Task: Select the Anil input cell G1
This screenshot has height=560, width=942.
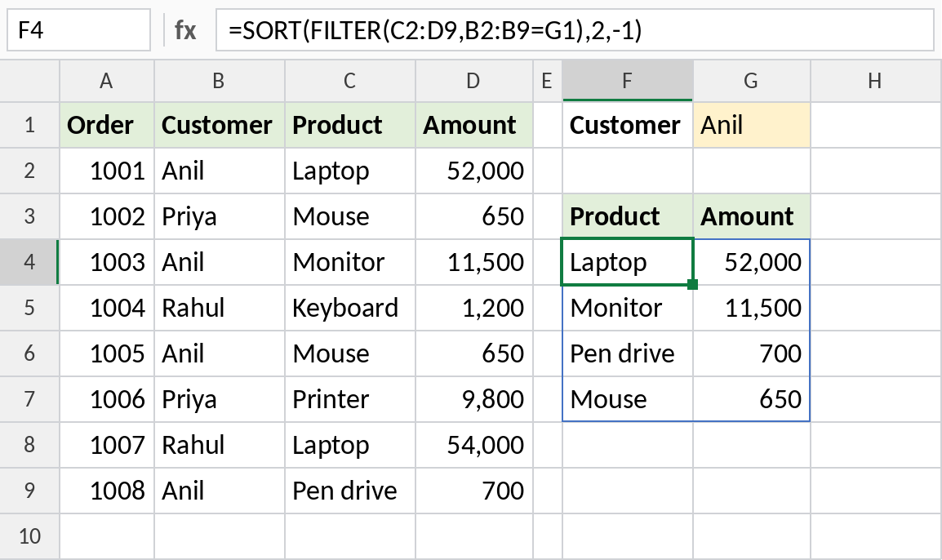Action: (x=751, y=125)
